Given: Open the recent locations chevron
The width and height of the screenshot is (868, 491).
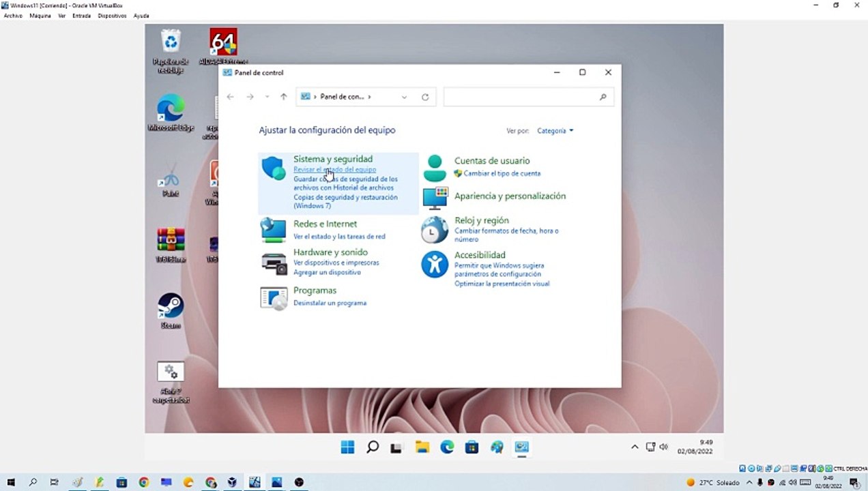Looking at the screenshot, I should point(267,97).
